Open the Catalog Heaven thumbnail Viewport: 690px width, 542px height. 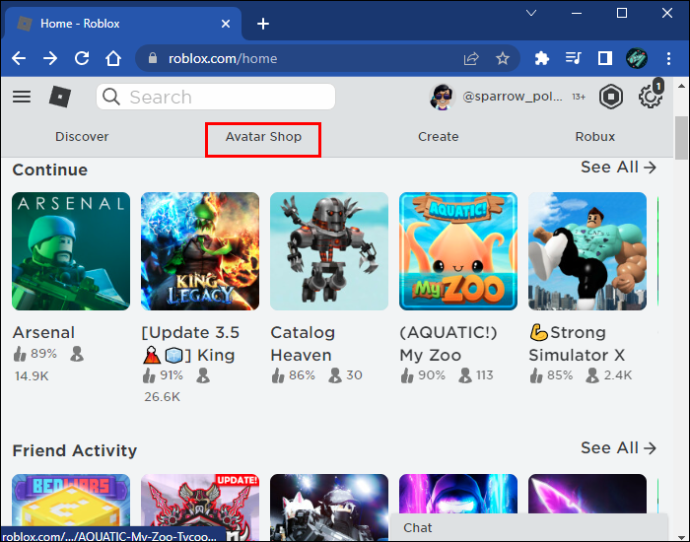pyautogui.click(x=329, y=251)
